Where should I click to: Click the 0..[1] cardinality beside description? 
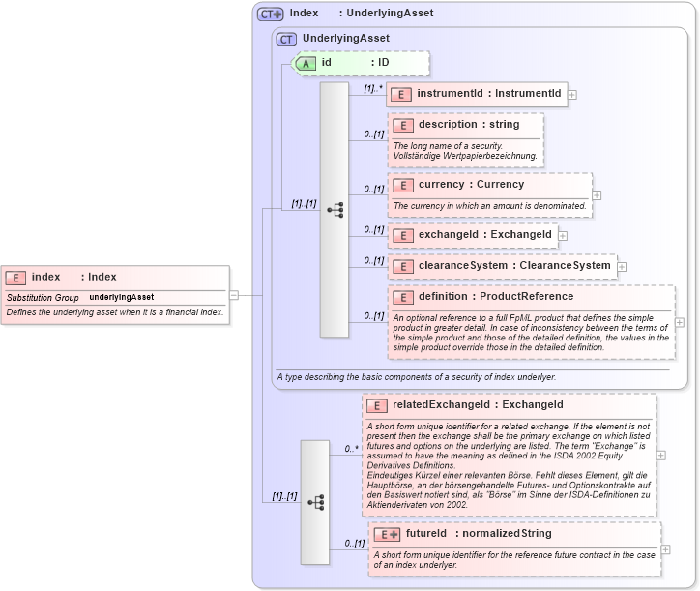[373, 134]
